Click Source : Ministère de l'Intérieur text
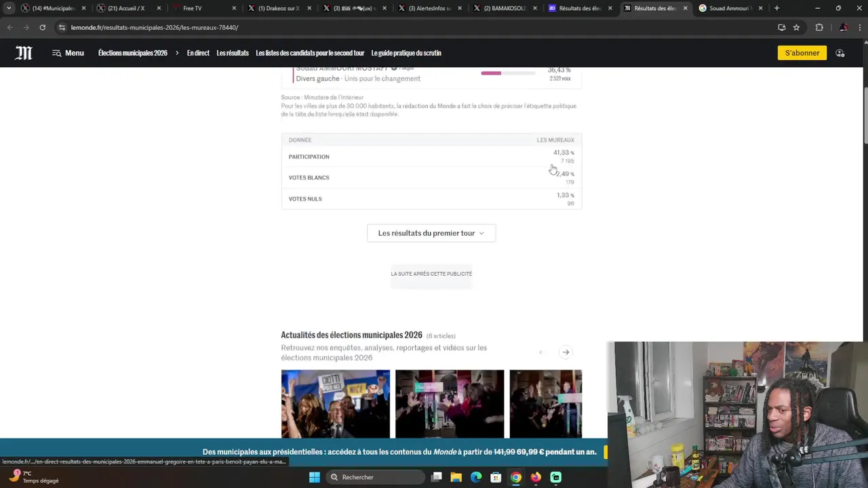 [x=322, y=98]
